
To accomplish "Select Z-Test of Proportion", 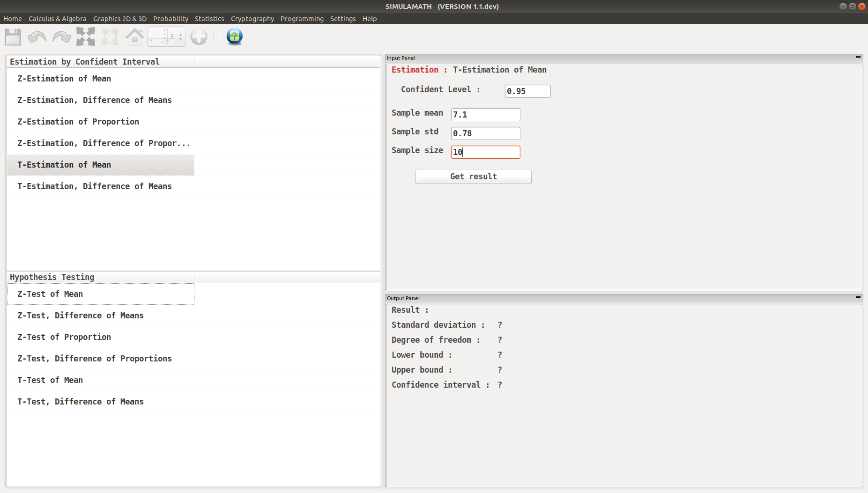I will coord(101,337).
